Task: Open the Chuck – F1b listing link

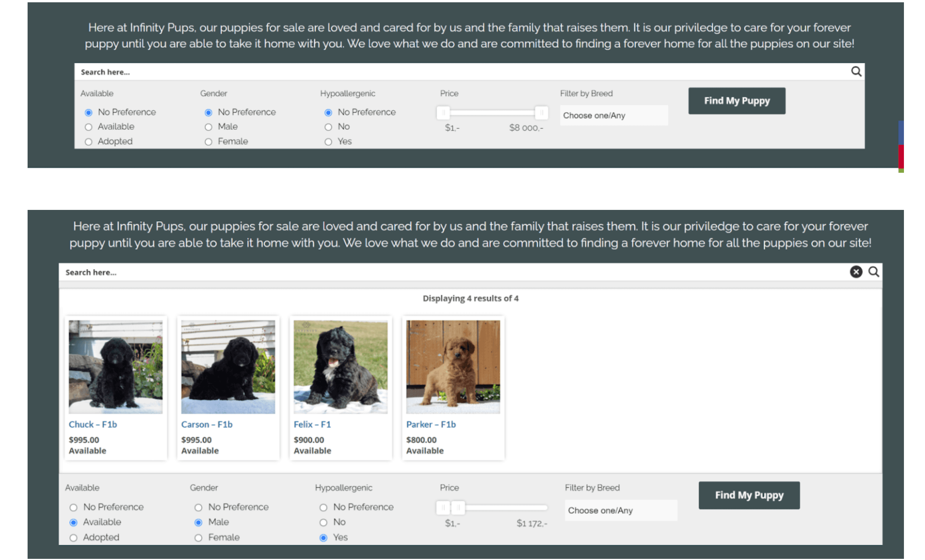Action: click(x=93, y=424)
